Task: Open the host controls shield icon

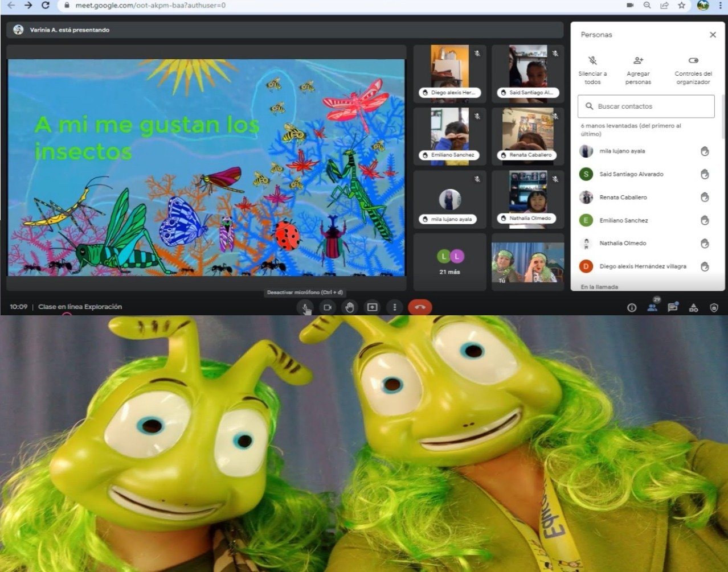Action: pyautogui.click(x=714, y=307)
